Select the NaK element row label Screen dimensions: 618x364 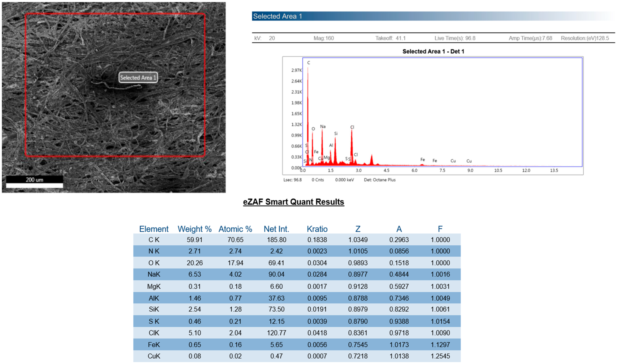pyautogui.click(x=154, y=274)
